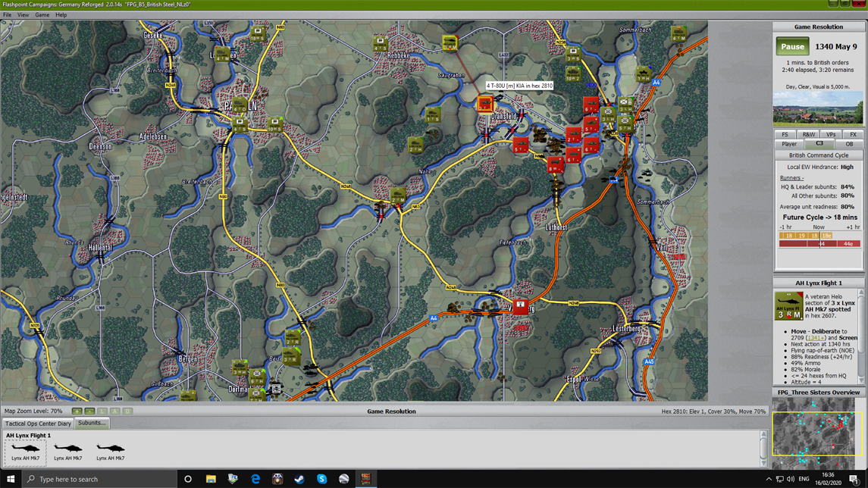The height and width of the screenshot is (488, 868).
Task: Click the British Command Cycle header
Action: point(818,155)
